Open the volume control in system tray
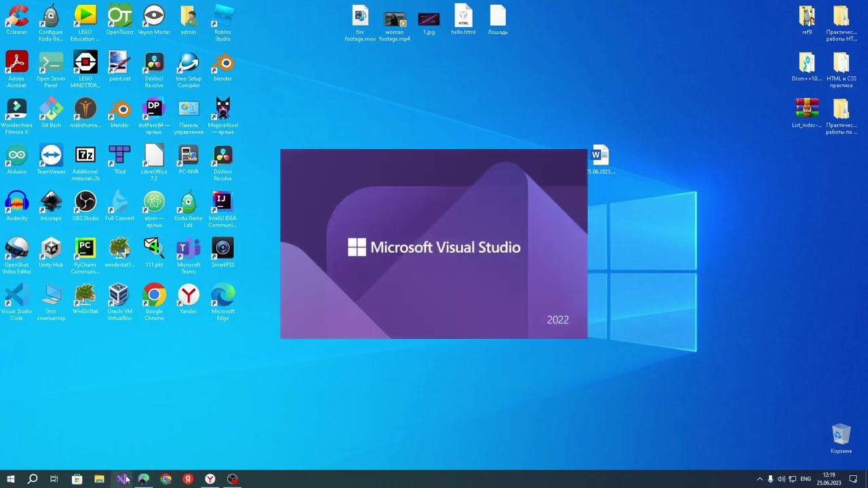The image size is (868, 488). [x=781, y=479]
